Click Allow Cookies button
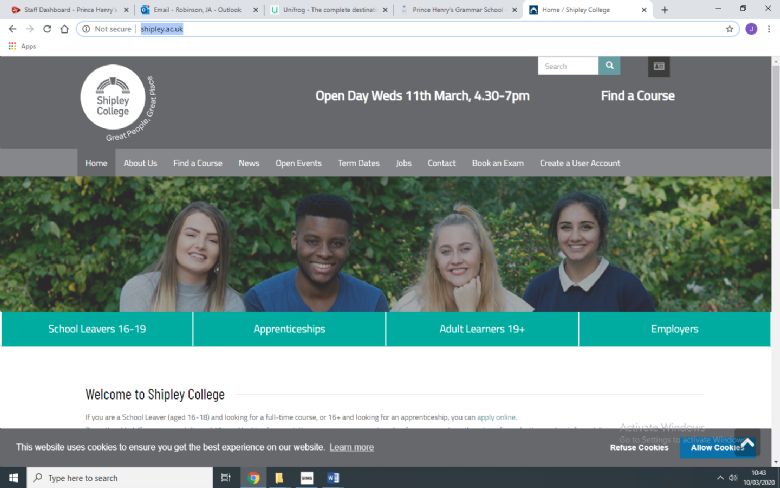Viewport: 780px width, 488px height. (x=717, y=447)
